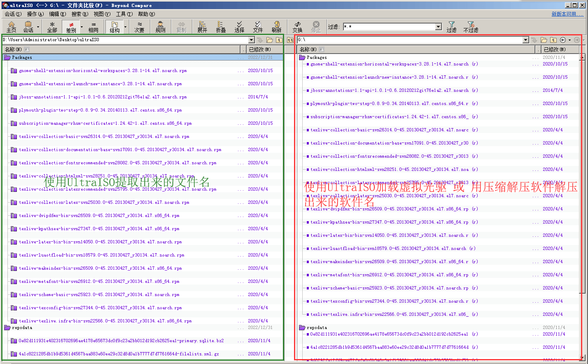Click the 不过滤 (no filter) funnel icon
Viewport: 588px width, 364px height.
click(x=471, y=27)
